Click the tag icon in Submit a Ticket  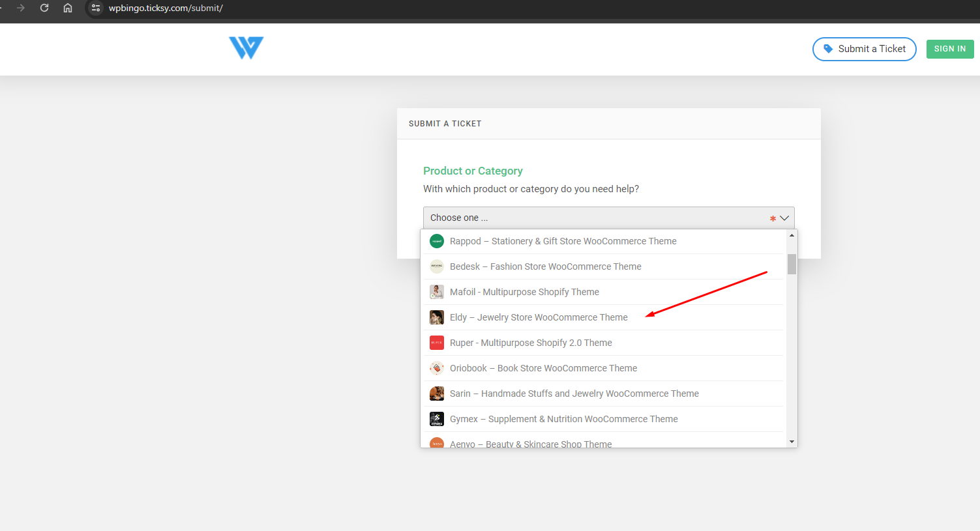828,49
